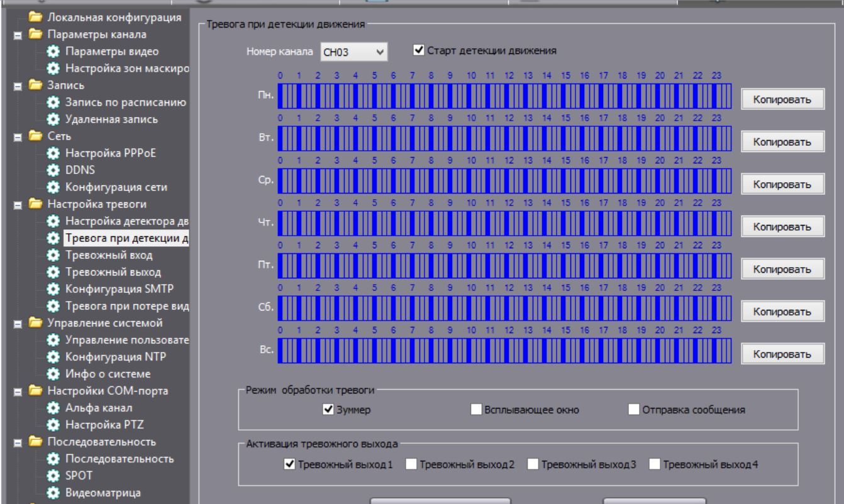Click the Пн. hourly schedule bar
The height and width of the screenshot is (504, 844).
pos(505,96)
